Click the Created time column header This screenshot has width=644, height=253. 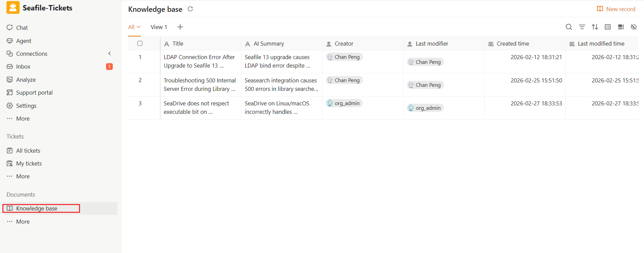(525, 44)
